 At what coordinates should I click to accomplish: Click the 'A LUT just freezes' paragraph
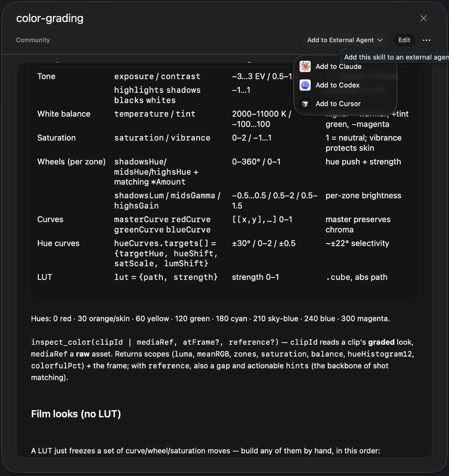pyautogui.click(x=206, y=451)
